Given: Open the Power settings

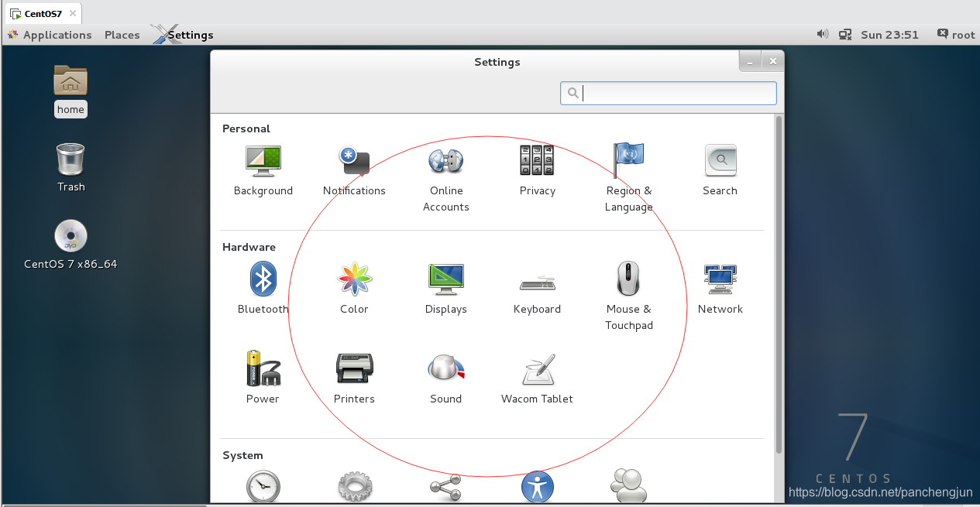Looking at the screenshot, I should point(263,378).
